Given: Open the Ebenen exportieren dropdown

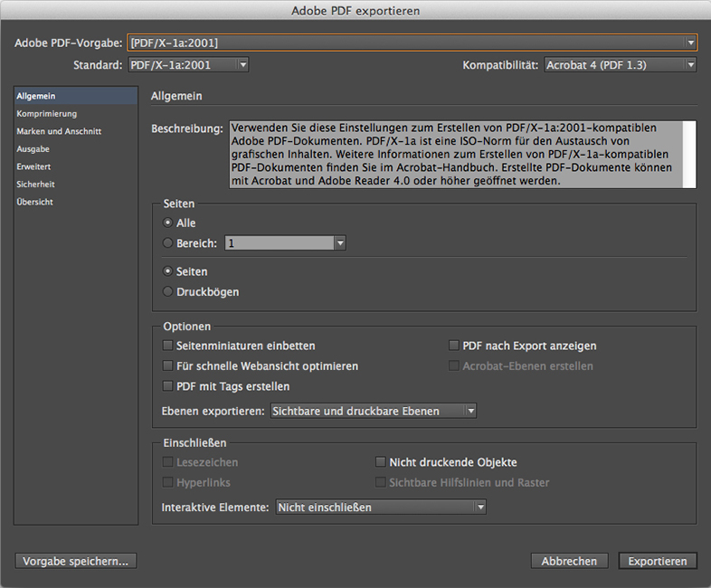Looking at the screenshot, I should coord(373,411).
